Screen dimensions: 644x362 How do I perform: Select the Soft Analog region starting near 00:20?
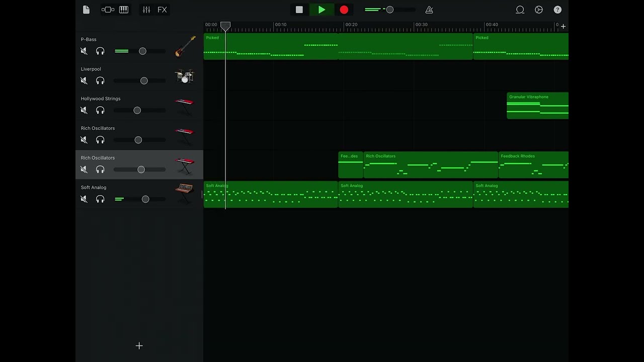(x=406, y=195)
